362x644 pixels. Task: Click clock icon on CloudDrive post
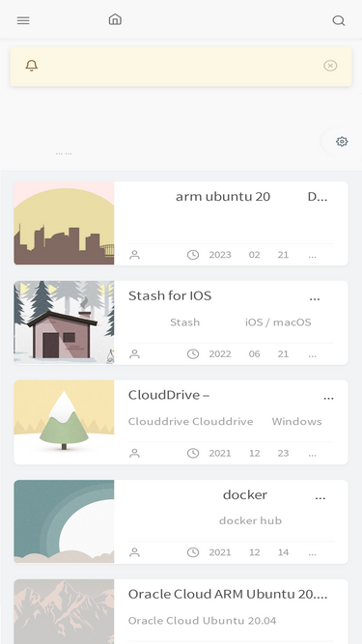tap(193, 454)
